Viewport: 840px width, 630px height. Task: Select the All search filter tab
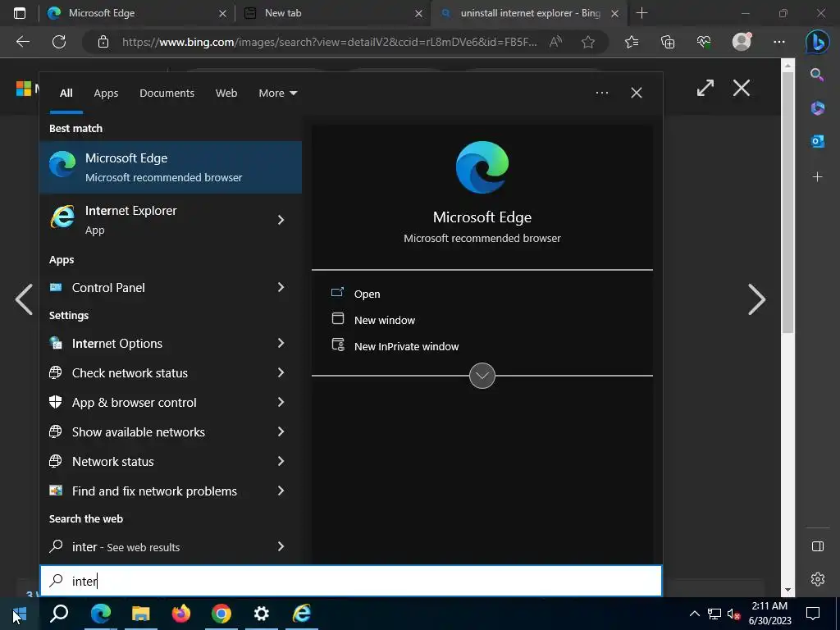pos(66,94)
